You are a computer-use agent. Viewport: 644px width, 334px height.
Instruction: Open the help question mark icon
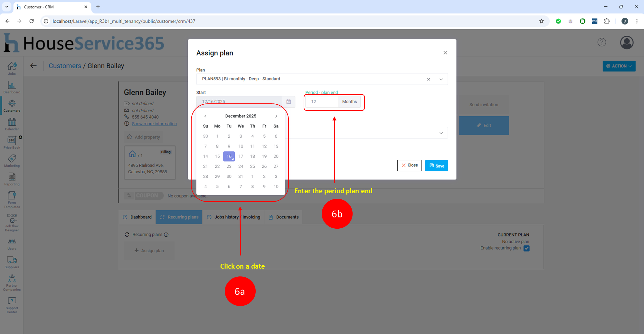point(601,42)
